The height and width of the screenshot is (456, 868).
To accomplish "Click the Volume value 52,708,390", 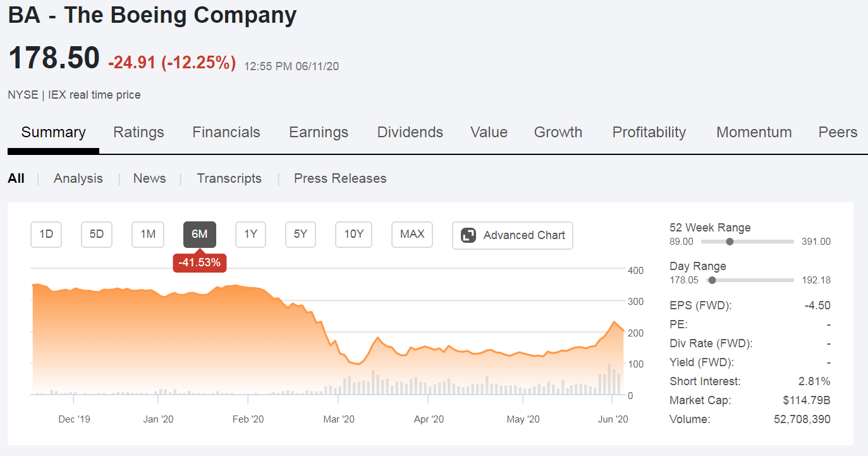I will pos(802,419).
